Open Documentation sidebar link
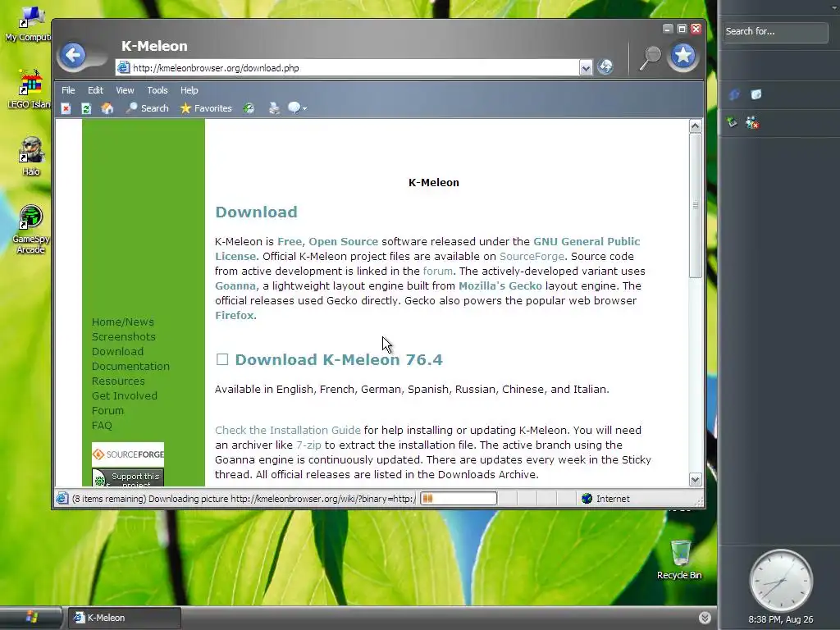840x630 pixels. click(x=130, y=367)
